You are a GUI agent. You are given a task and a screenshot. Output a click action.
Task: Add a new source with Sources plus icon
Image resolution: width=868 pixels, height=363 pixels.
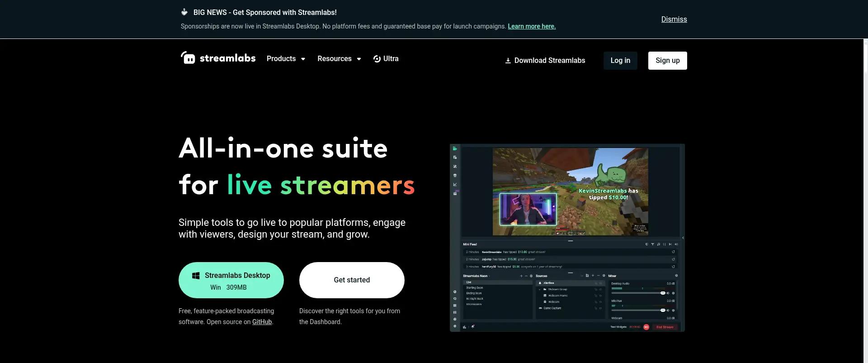click(593, 276)
